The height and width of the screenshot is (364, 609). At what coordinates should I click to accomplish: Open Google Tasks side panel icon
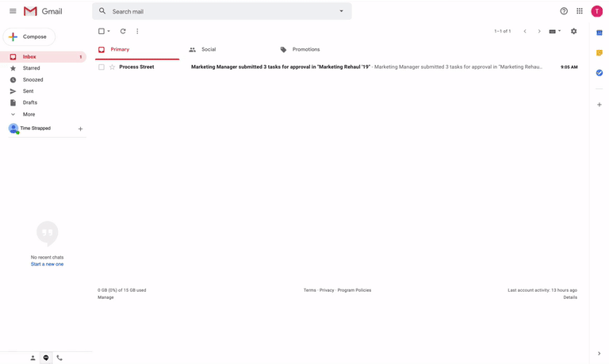[599, 73]
